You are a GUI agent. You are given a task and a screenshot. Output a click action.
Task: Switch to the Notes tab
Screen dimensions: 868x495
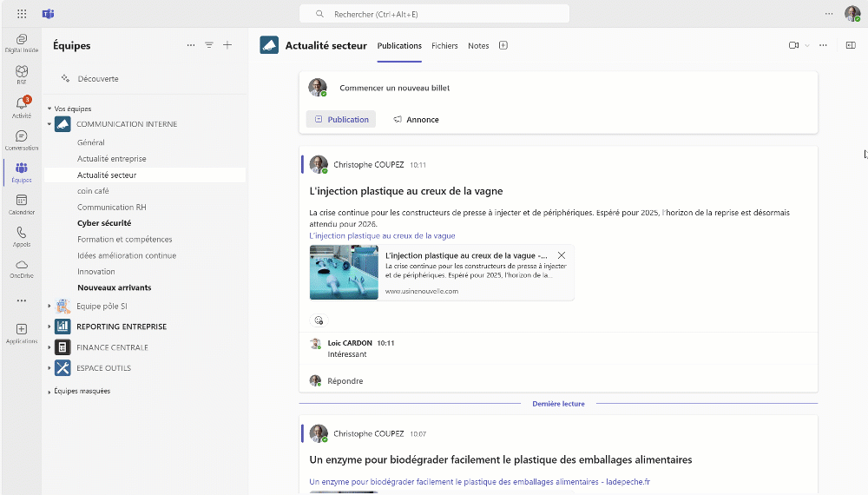click(x=478, y=45)
